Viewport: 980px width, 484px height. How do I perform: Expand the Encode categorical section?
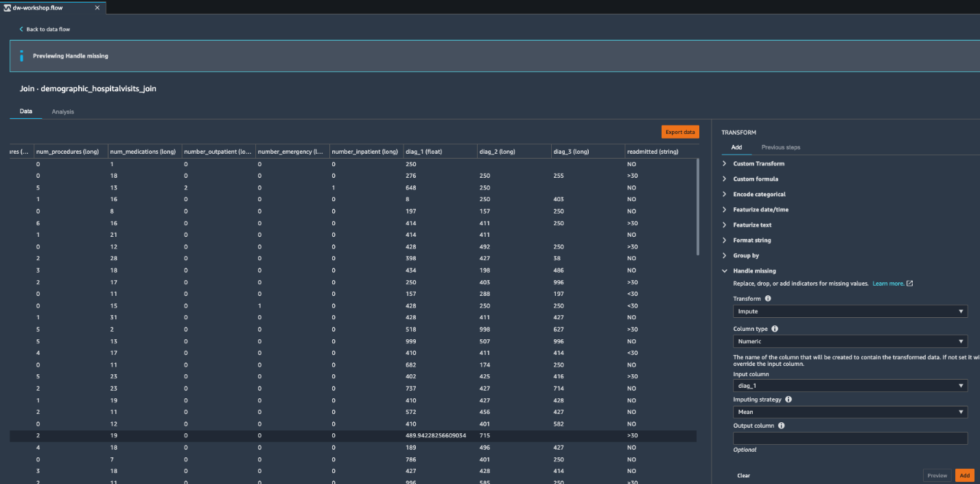(759, 194)
